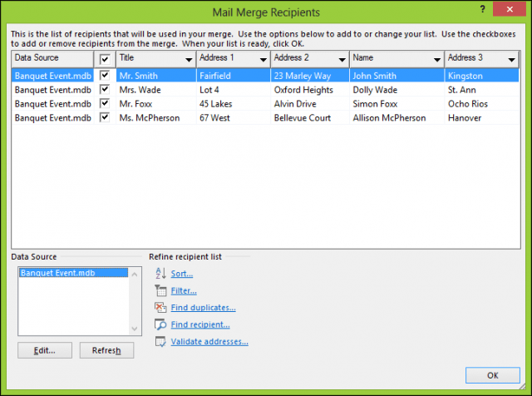The height and width of the screenshot is (396, 532).
Task: Select the name 'Dolly Wade'
Action: [397, 90]
